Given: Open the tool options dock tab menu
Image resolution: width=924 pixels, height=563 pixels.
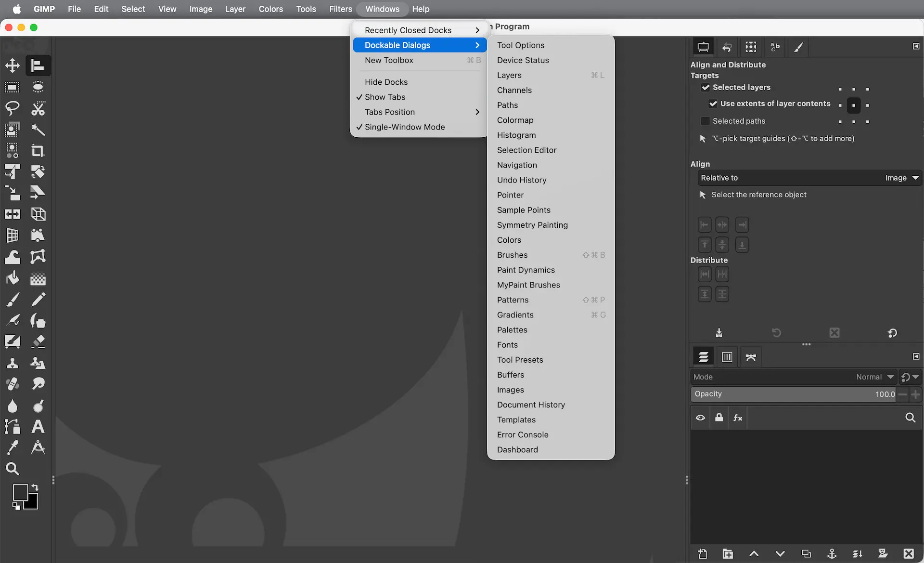Looking at the screenshot, I should tap(916, 46).
